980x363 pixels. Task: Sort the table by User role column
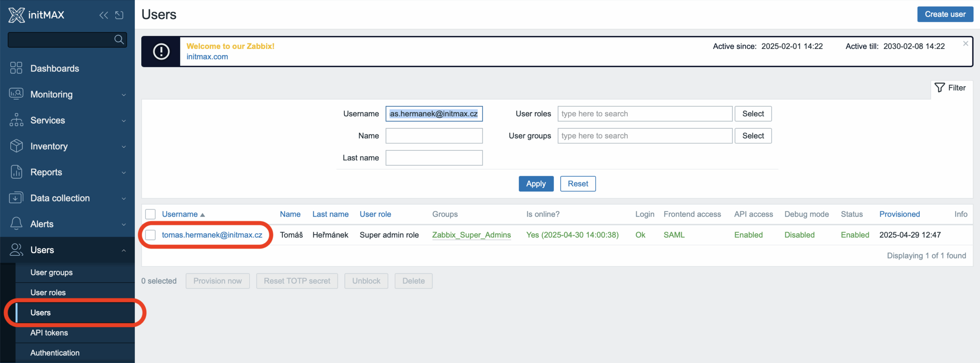375,214
